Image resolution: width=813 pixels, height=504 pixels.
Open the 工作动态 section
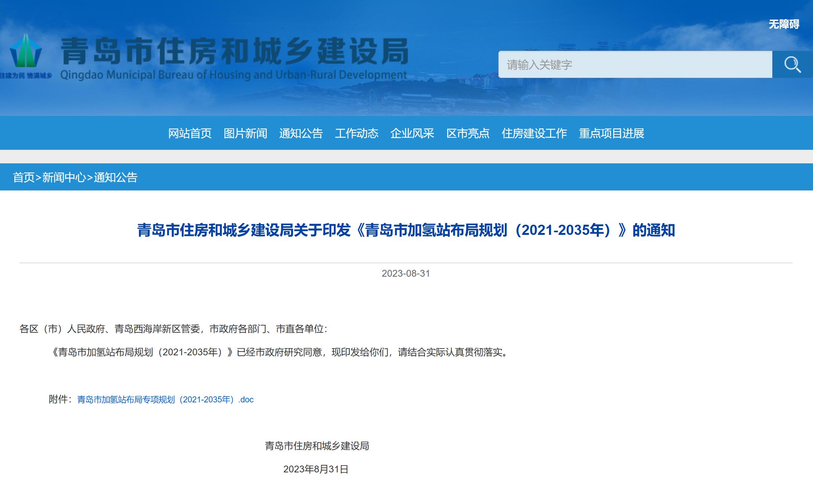point(356,133)
